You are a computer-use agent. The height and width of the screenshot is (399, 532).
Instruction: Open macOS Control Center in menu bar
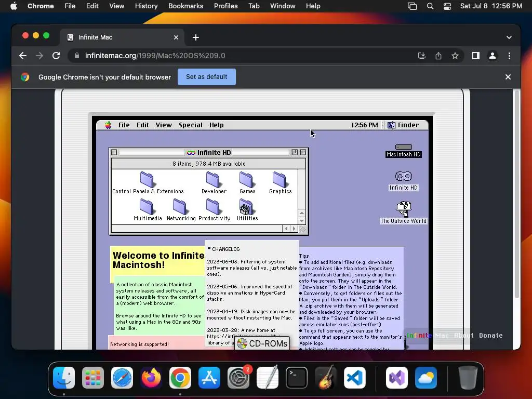pyautogui.click(x=447, y=6)
